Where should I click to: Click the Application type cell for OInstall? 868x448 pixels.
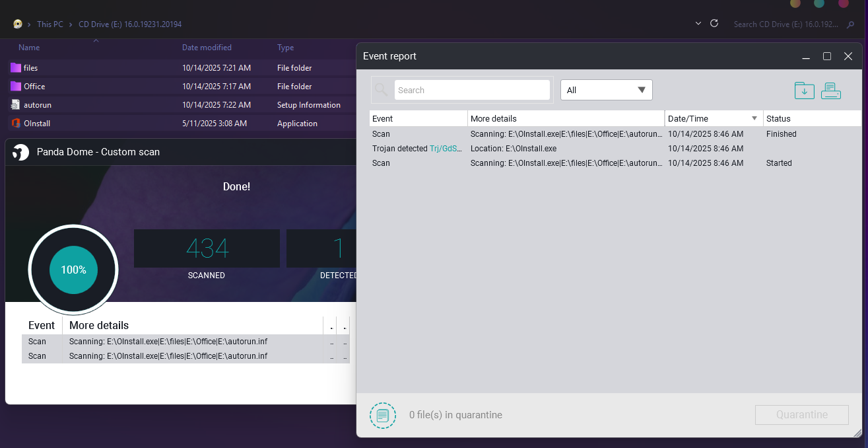click(x=297, y=123)
